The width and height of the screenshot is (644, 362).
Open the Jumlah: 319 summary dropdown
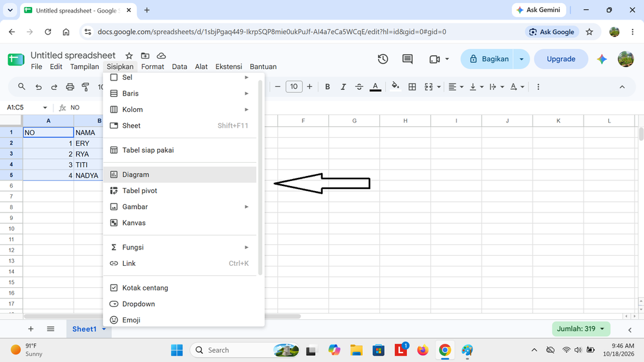tap(580, 329)
